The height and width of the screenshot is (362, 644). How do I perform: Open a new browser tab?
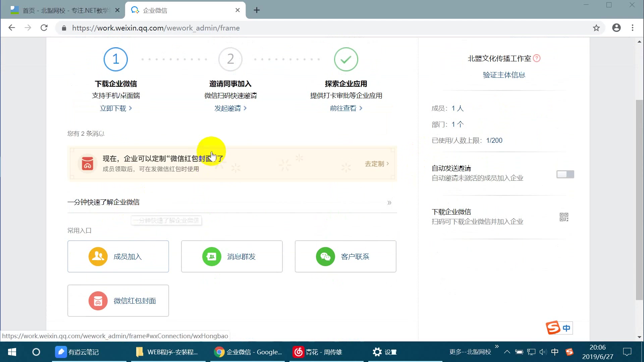click(x=257, y=10)
